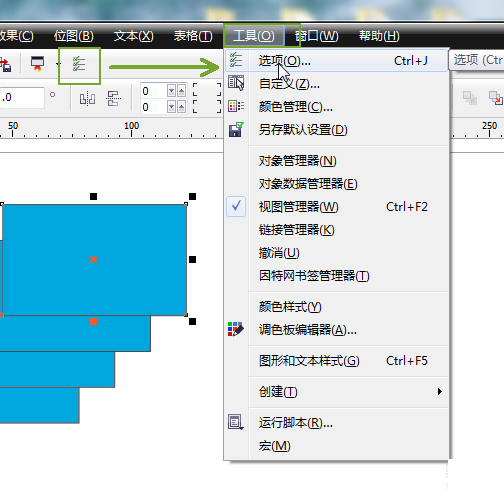Viewport: 504px width, 504px height.
Task: Open 颜色样式(Y)
Action: [x=337, y=307]
